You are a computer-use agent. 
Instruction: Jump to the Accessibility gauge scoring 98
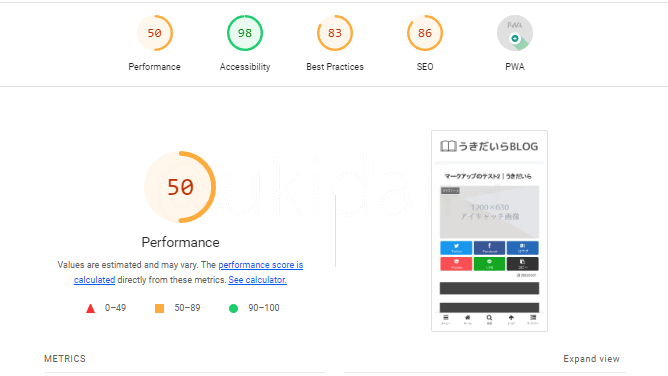coord(245,33)
